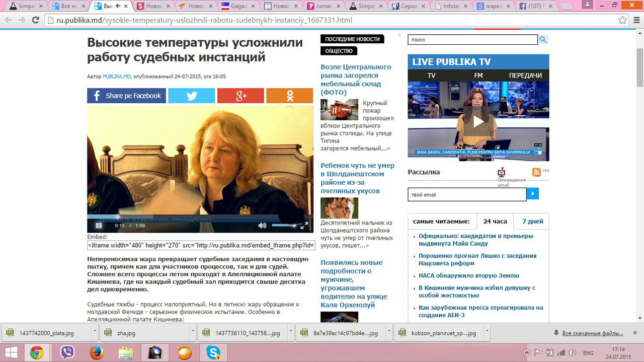Open Firefox from taskbar
The width and height of the screenshot is (644, 362).
[96, 352]
